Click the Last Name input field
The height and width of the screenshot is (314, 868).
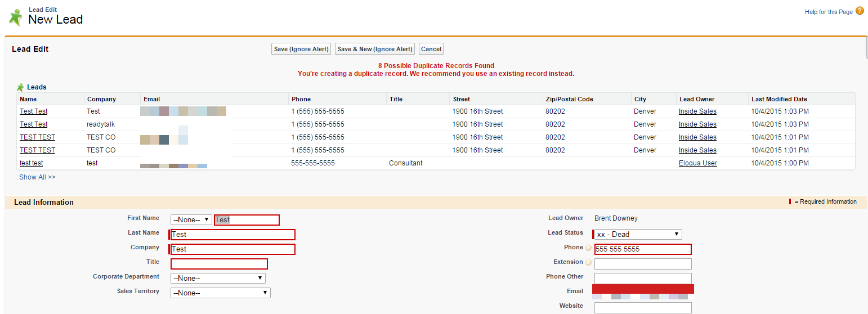coord(233,235)
